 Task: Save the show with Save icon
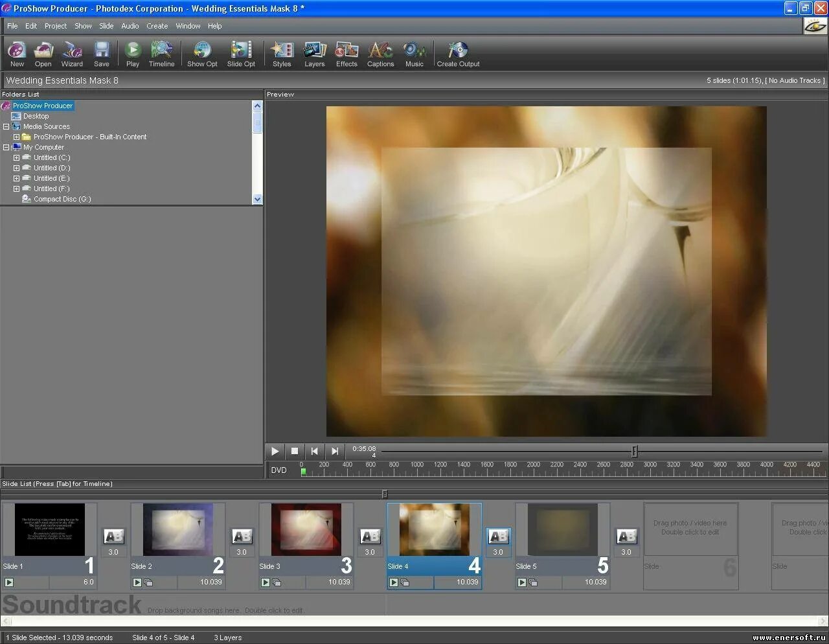point(102,54)
